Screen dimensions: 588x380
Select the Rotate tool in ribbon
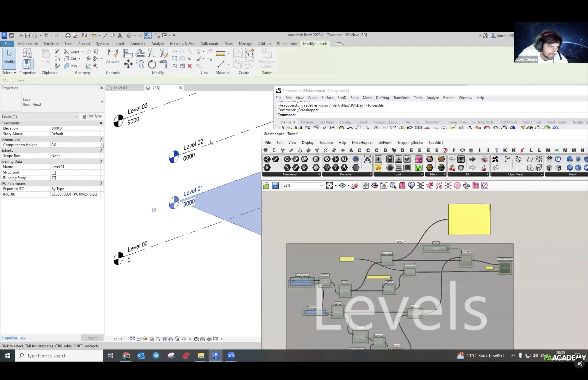[x=152, y=65]
